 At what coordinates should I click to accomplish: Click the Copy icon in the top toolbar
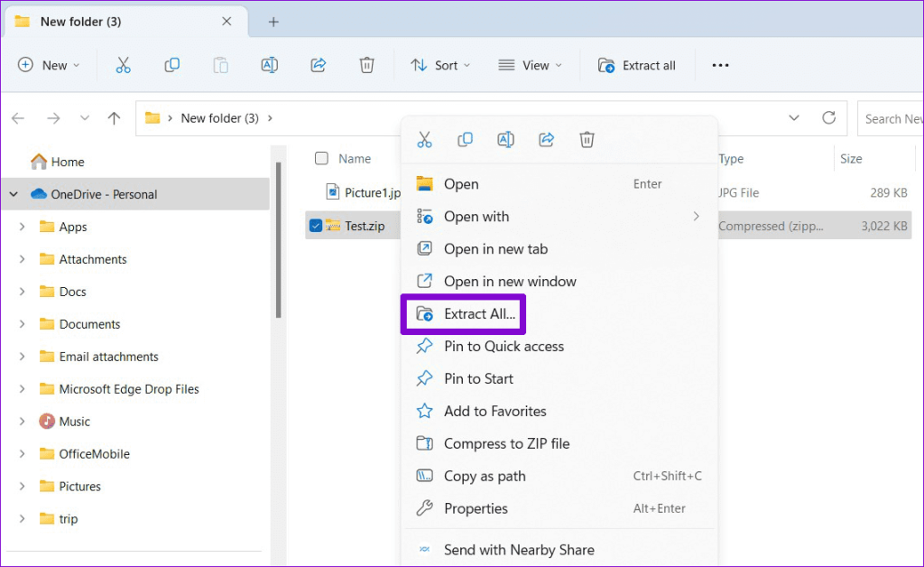pyautogui.click(x=172, y=65)
